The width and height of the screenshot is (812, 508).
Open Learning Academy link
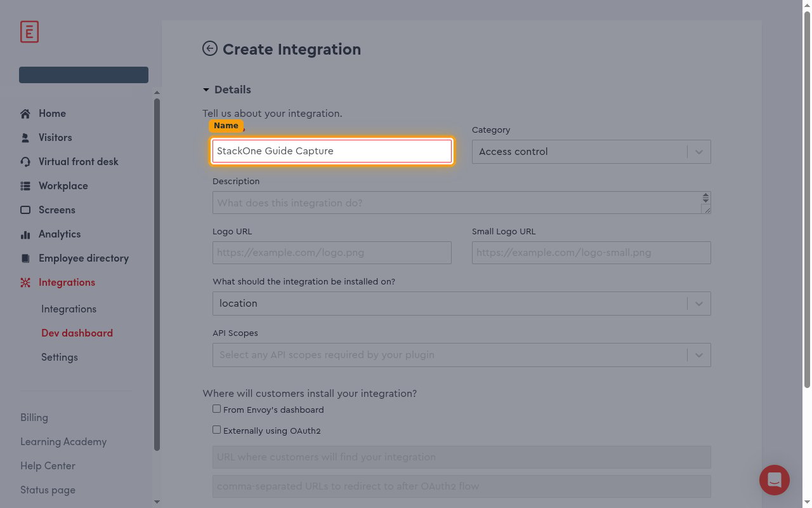point(63,442)
